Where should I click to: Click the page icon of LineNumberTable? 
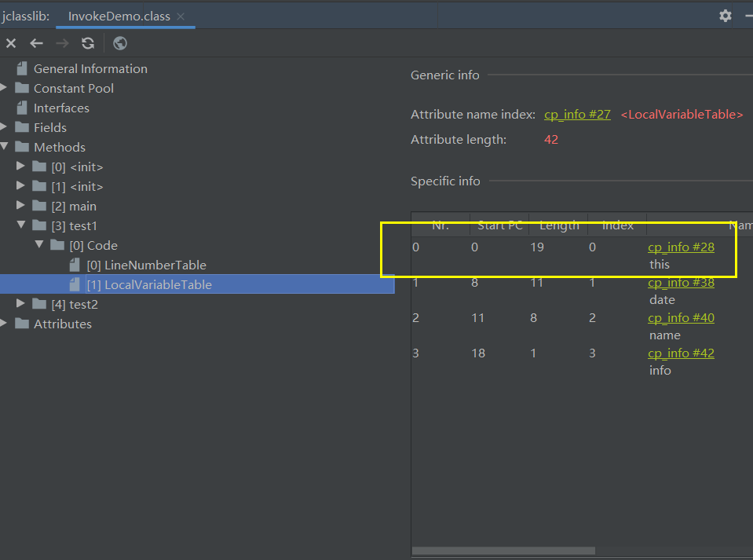click(75, 265)
